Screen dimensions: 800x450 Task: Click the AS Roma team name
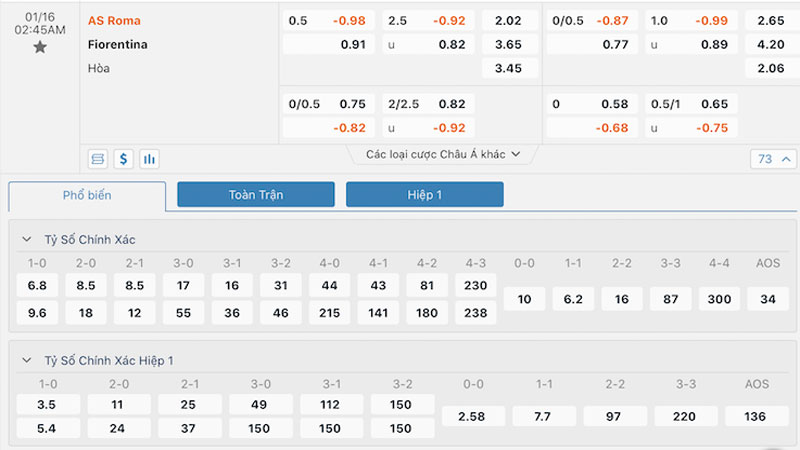pos(114,20)
